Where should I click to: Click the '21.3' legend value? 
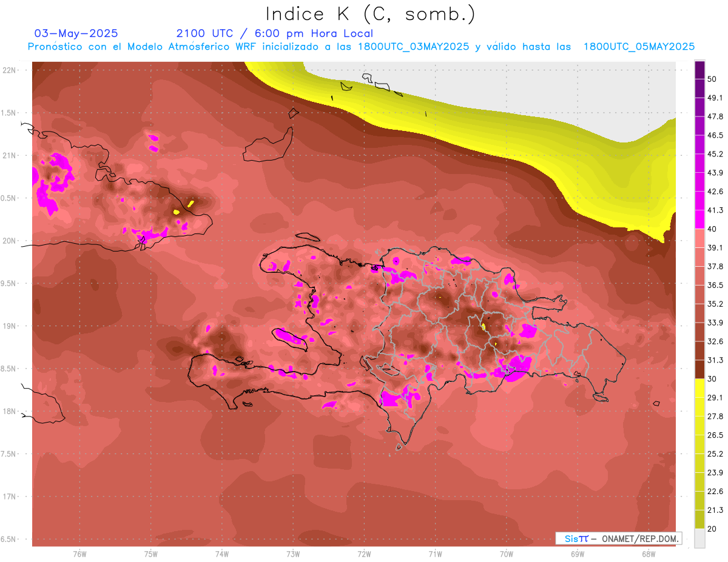pos(715,510)
